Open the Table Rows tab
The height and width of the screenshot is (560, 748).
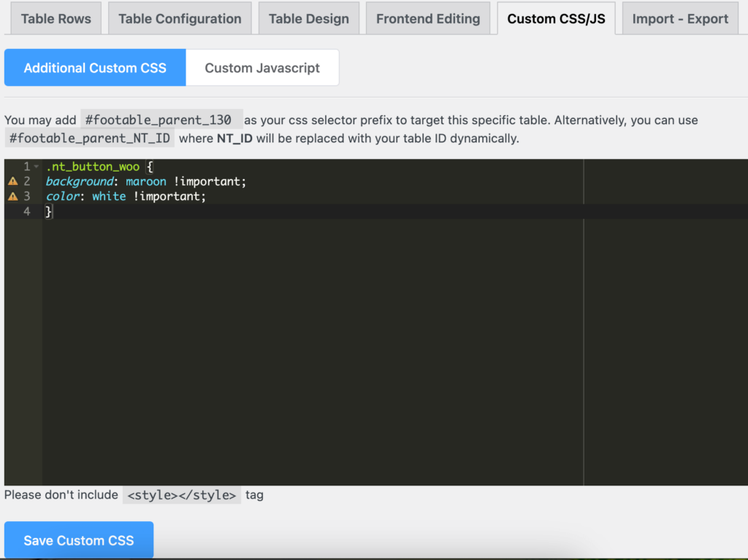pyautogui.click(x=56, y=18)
